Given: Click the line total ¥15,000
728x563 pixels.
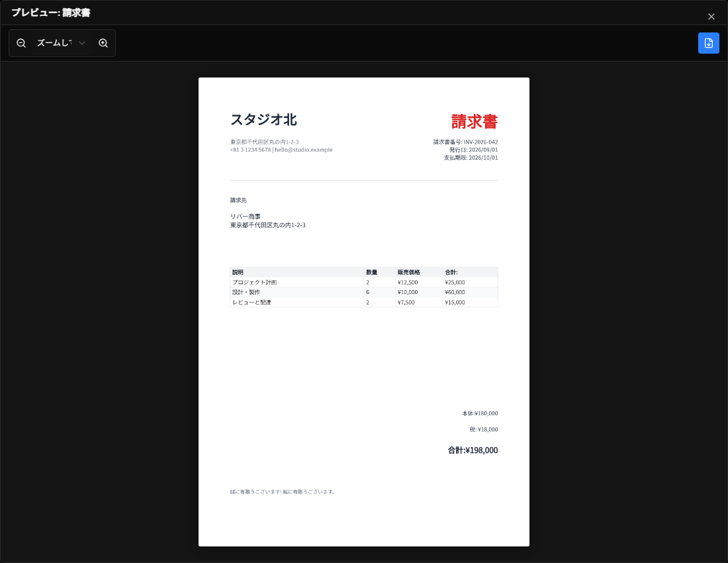Looking at the screenshot, I should 455,303.
